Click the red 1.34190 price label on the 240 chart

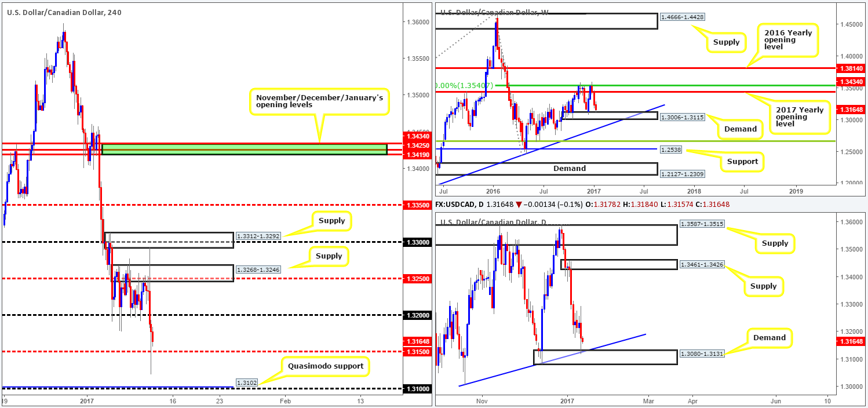click(x=417, y=155)
